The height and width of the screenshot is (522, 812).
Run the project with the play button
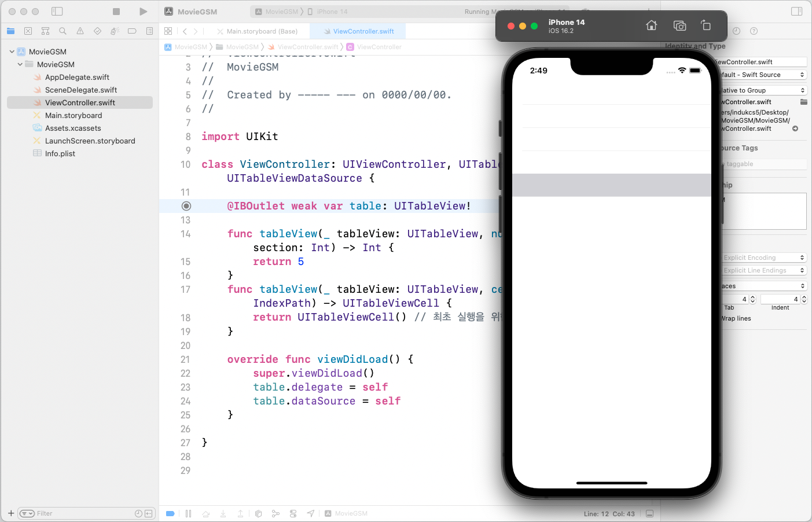143,12
